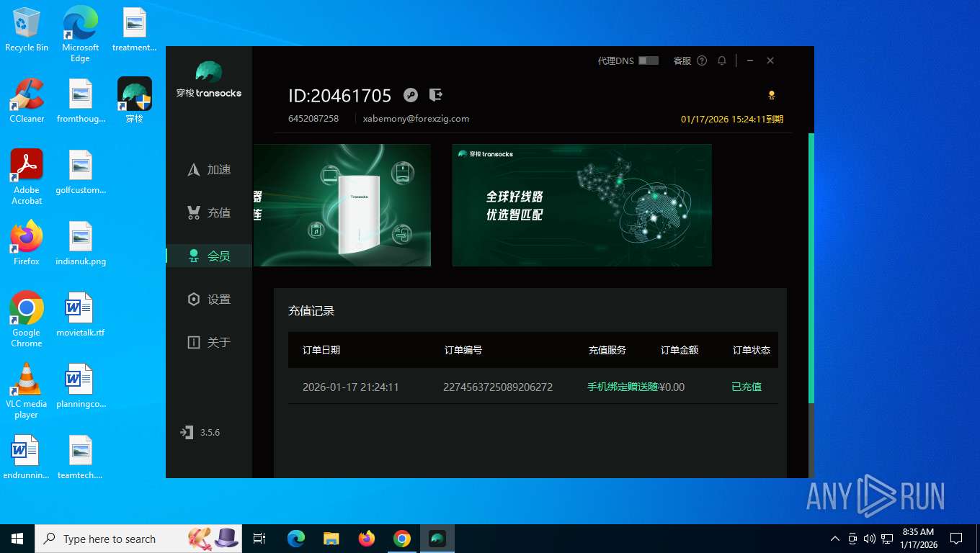The width and height of the screenshot is (980, 553).
Task: Open the 设置 settings section
Action: 209,299
